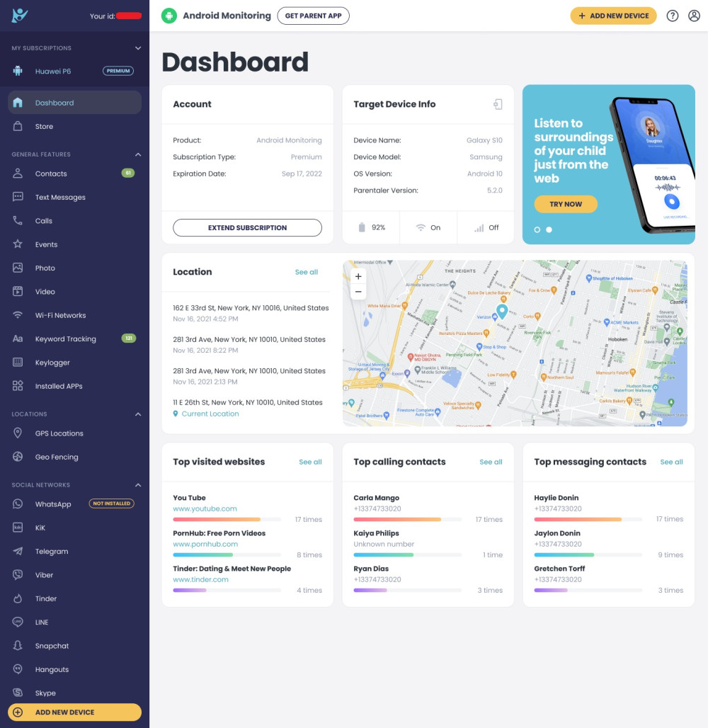The height and width of the screenshot is (728, 708).
Task: Click the GPS Locations pin icon
Action: point(16,433)
